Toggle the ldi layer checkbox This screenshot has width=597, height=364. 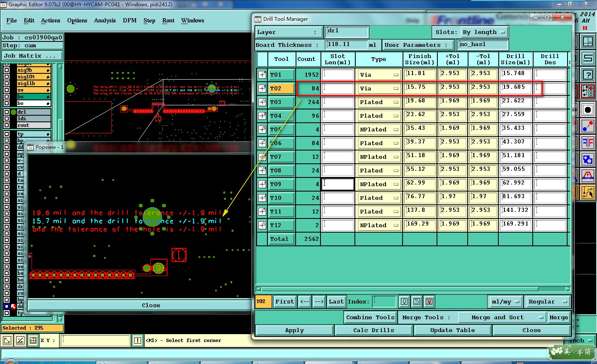(6, 119)
